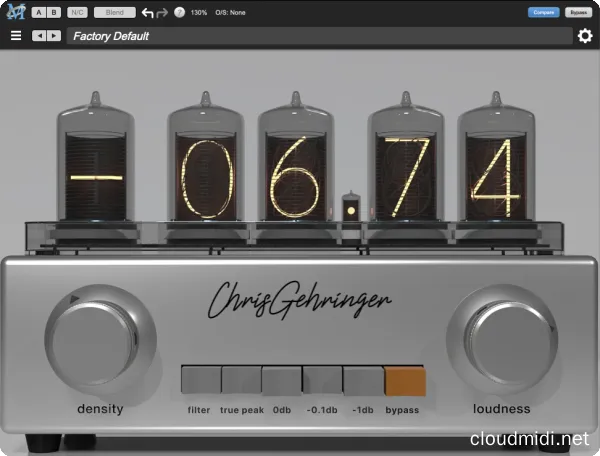Select preset slot A
Viewport: 600px width, 456px height.
coord(37,13)
